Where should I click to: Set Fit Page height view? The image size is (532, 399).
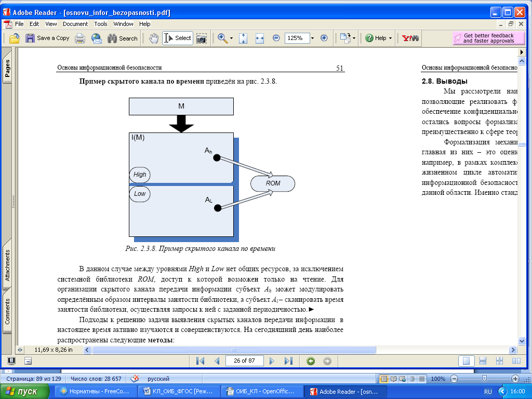point(243,38)
